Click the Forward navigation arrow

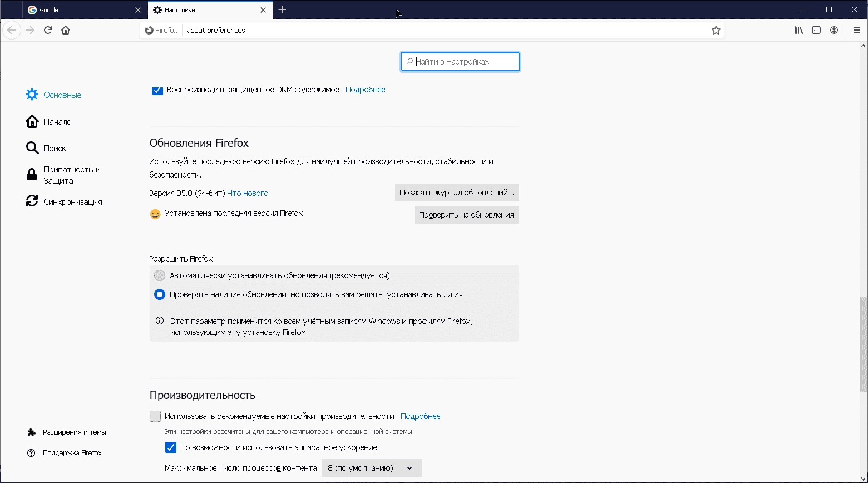tap(30, 30)
